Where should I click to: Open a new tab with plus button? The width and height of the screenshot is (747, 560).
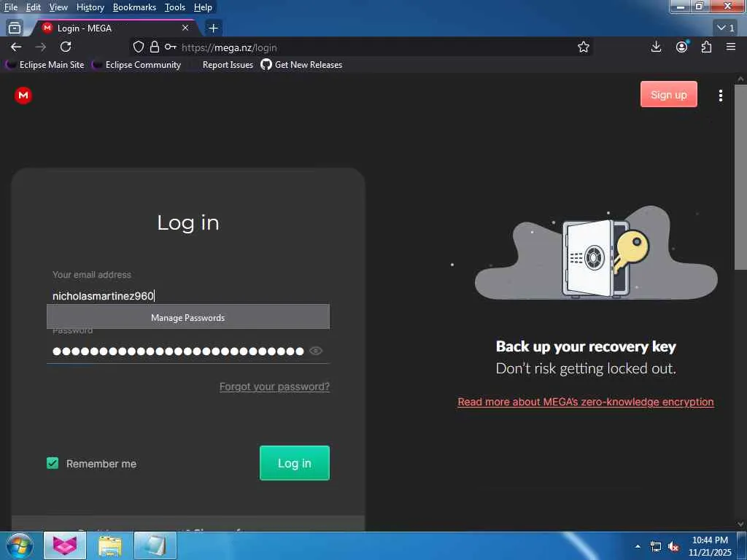(x=214, y=28)
